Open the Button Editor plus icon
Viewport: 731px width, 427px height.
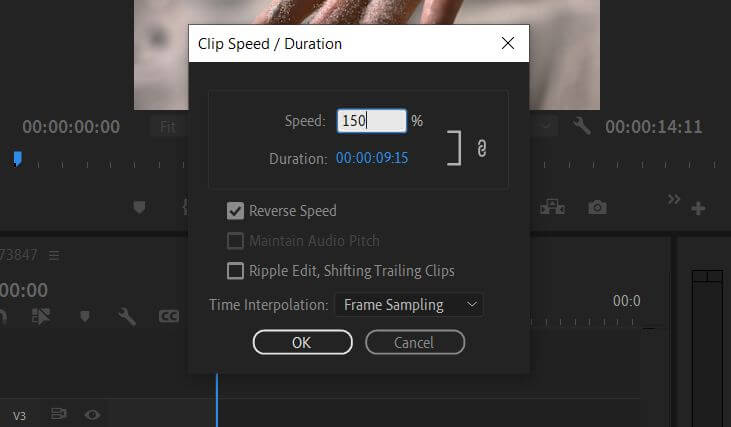(698, 208)
